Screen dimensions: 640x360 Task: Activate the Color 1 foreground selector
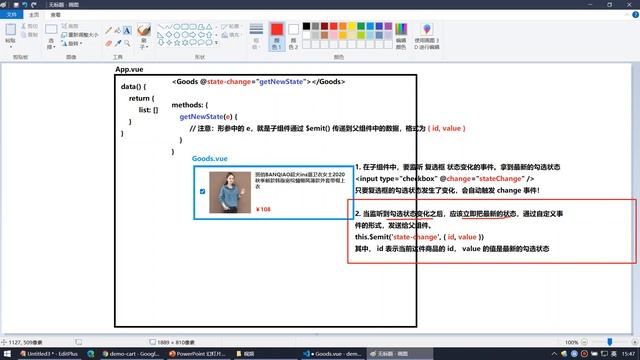[277, 36]
